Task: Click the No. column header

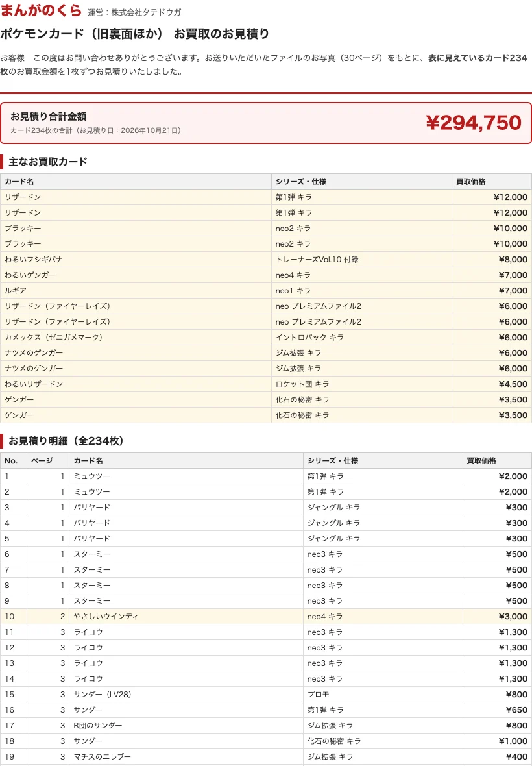Action: [x=11, y=461]
